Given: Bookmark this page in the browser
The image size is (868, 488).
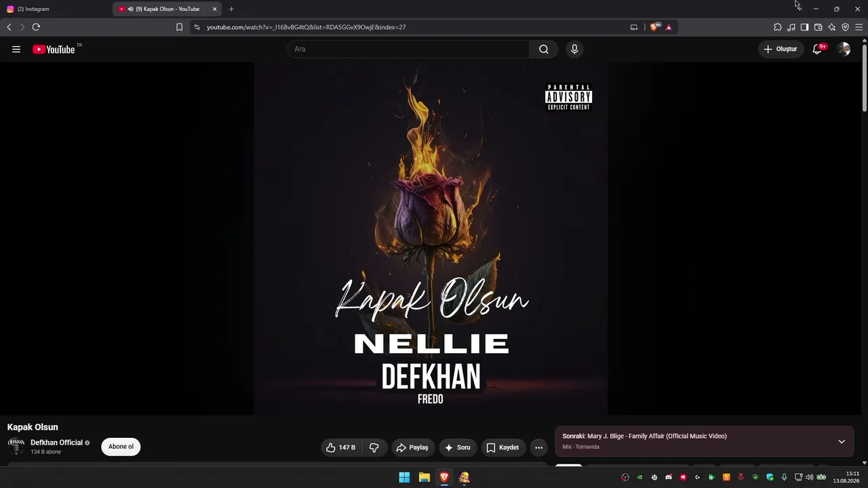Looking at the screenshot, I should pyautogui.click(x=179, y=27).
